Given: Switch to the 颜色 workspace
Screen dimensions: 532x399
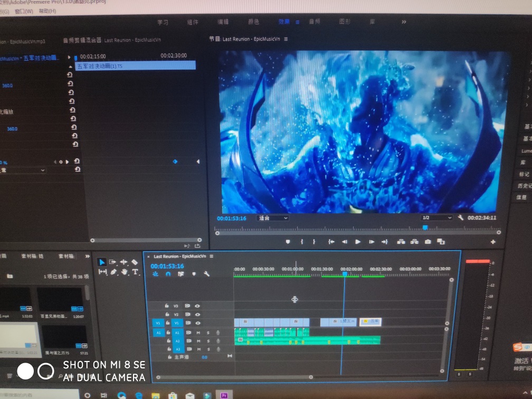Looking at the screenshot, I should coord(253,22).
